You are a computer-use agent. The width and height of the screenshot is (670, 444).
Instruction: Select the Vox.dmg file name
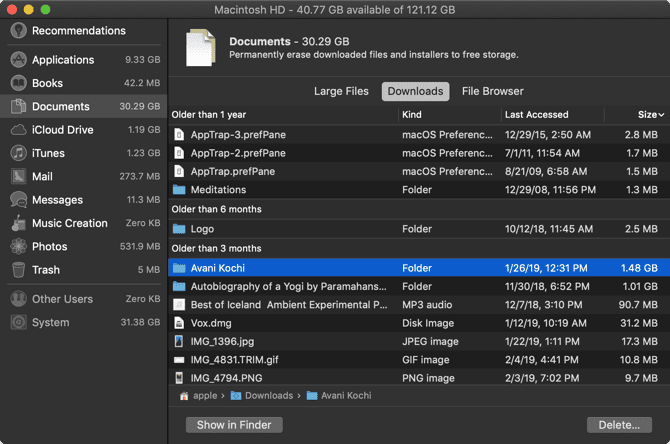click(x=211, y=323)
